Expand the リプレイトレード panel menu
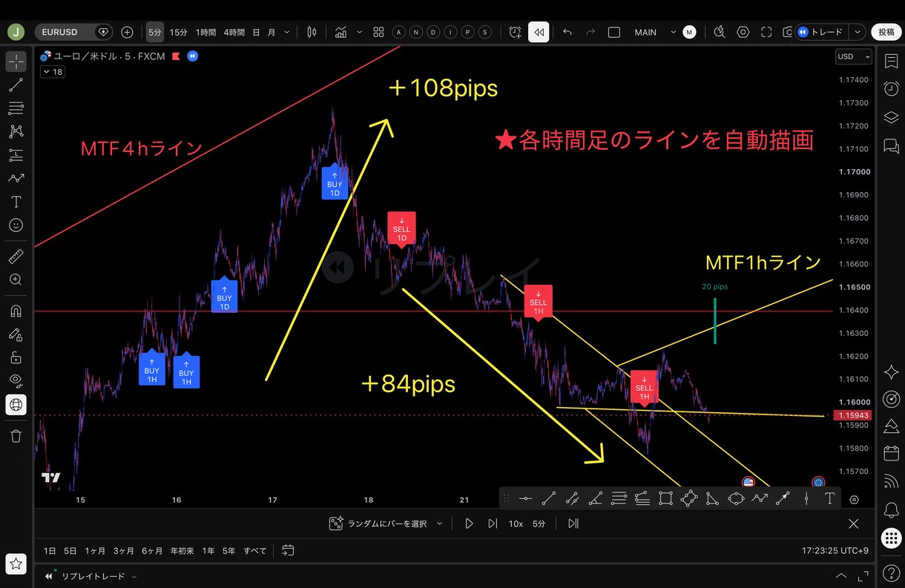Viewport: 905px width, 588px height. (x=134, y=576)
